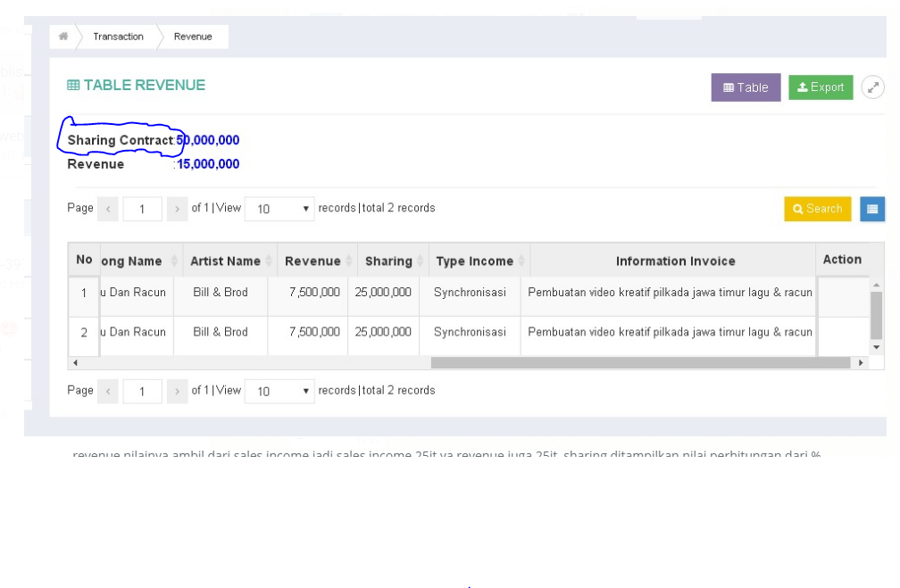
Task: Sort the table by Revenue column
Action: pyautogui.click(x=312, y=261)
